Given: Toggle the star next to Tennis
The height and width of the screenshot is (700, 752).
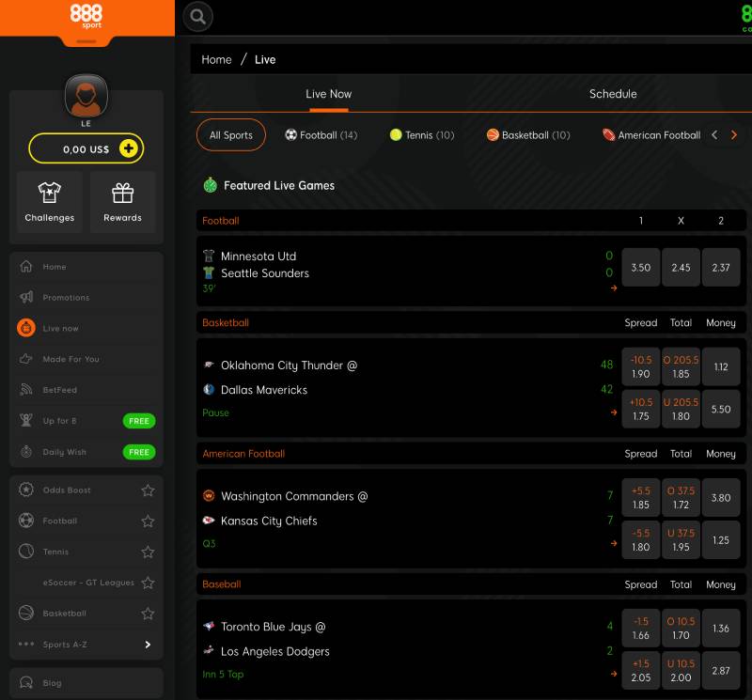Looking at the screenshot, I should [x=148, y=552].
